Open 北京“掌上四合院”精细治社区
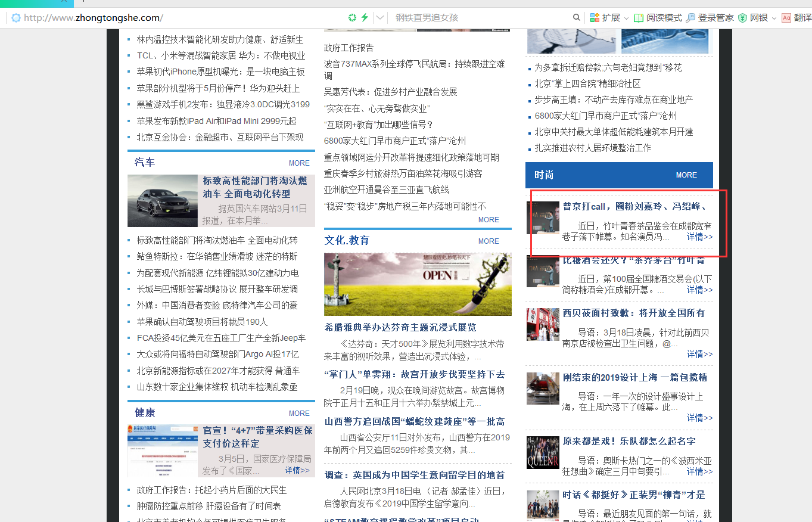This screenshot has width=812, height=522. pos(587,83)
